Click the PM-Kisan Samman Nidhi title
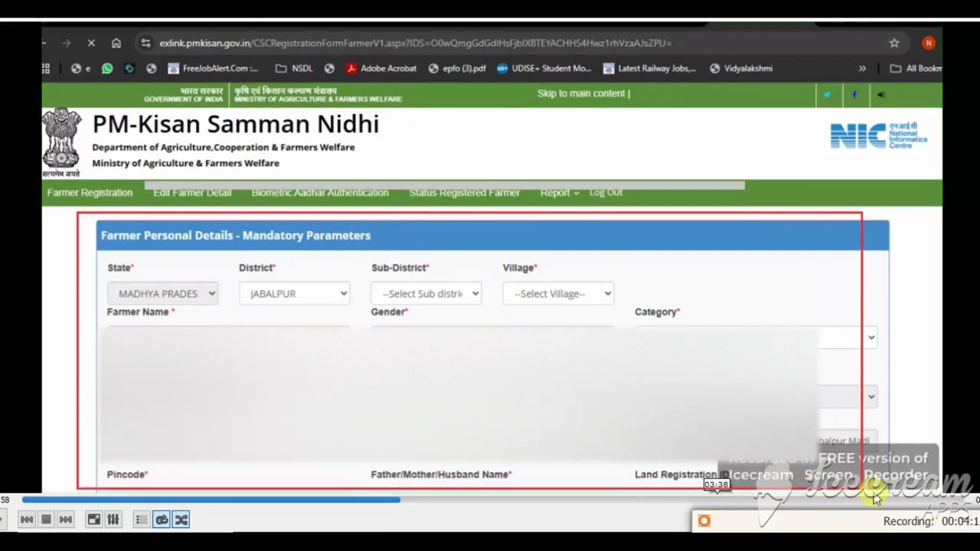Viewport: 980px width, 551px height. 236,124
